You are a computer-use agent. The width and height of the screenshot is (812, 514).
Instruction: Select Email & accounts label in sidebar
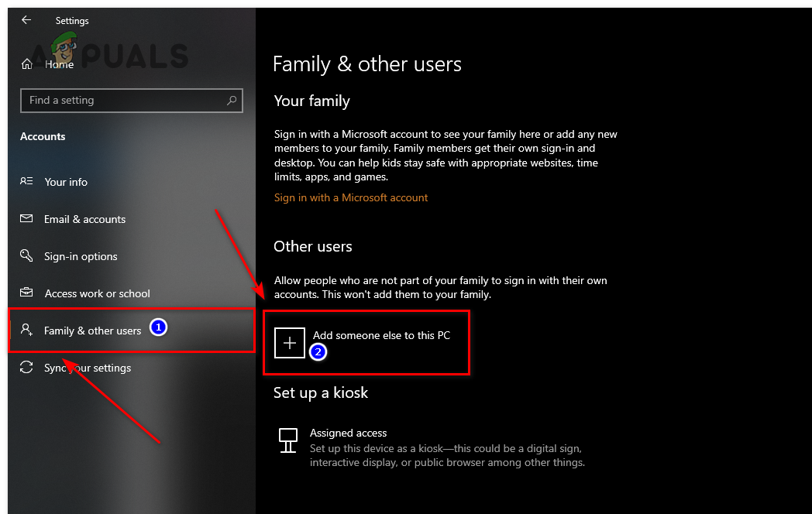pyautogui.click(x=85, y=219)
